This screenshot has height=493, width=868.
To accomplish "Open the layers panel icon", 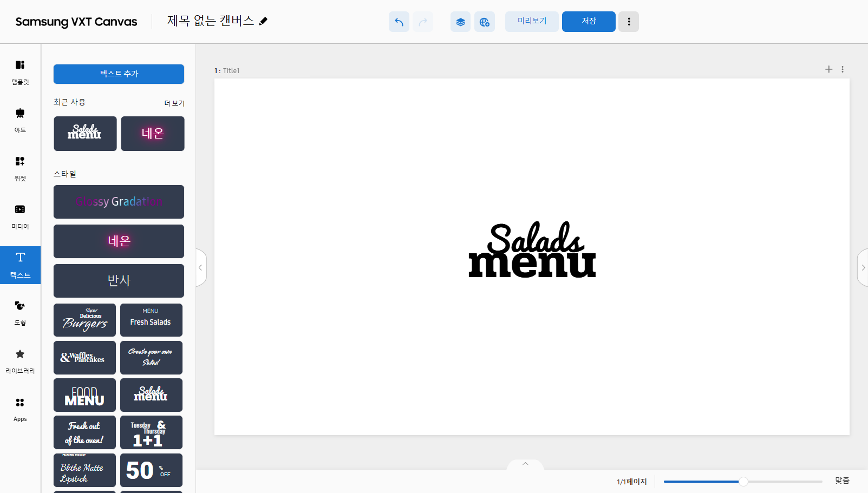I will [x=460, y=22].
